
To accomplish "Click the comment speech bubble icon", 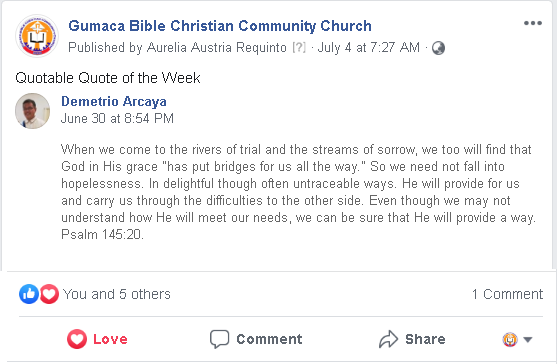I will point(219,339).
